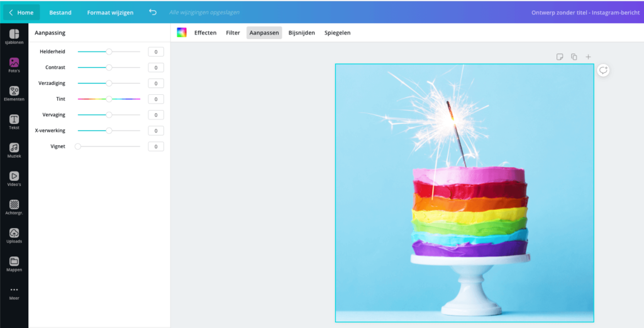Open the Foto's sidebar panel

[14, 65]
